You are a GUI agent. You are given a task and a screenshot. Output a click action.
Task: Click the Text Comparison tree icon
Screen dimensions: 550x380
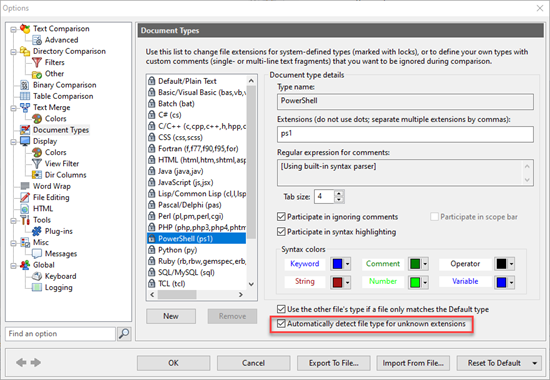click(x=25, y=28)
